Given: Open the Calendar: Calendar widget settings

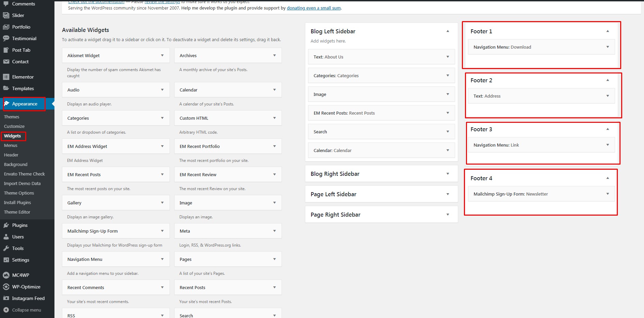Looking at the screenshot, I should [382, 150].
